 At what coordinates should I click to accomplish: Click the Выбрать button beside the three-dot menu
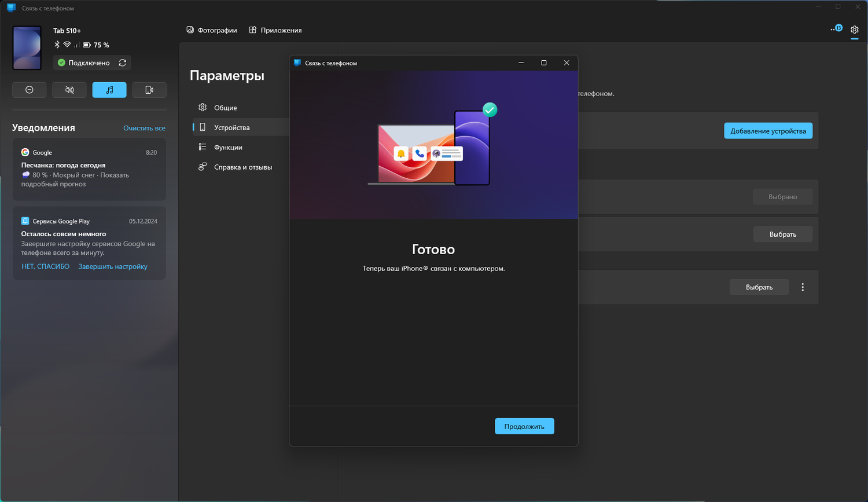point(759,287)
